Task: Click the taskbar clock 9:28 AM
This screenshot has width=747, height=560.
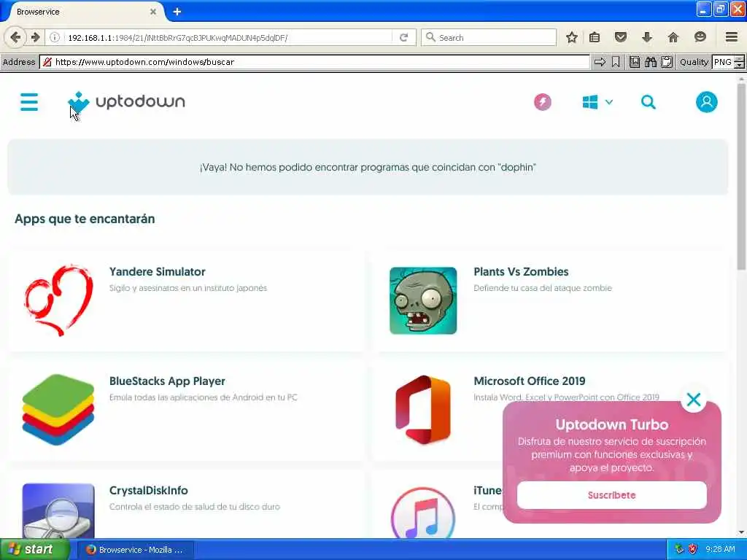Action: click(x=720, y=550)
